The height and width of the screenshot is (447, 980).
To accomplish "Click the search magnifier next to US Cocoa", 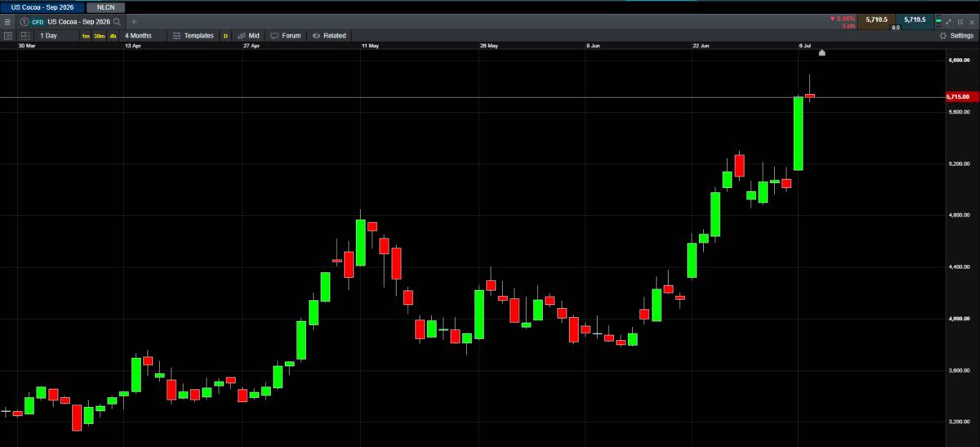I will click(118, 22).
